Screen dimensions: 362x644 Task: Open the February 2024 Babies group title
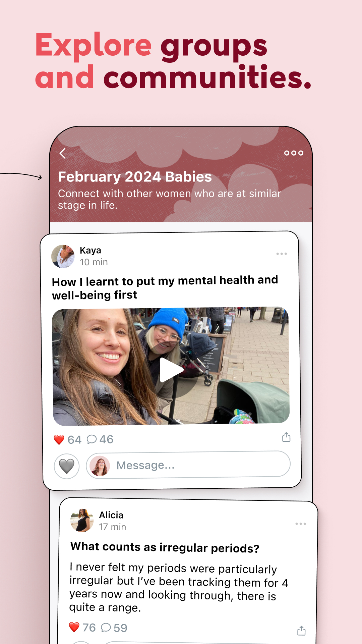coord(135,177)
